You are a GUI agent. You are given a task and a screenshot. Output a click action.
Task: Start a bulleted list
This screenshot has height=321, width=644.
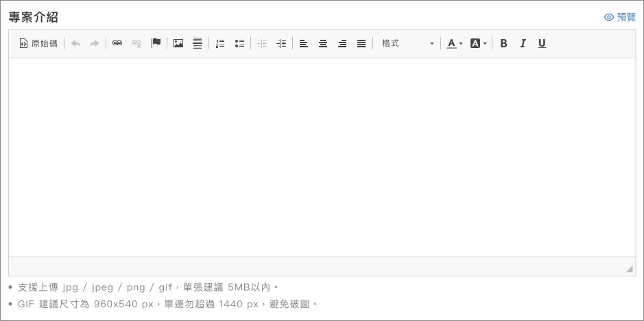coord(239,43)
